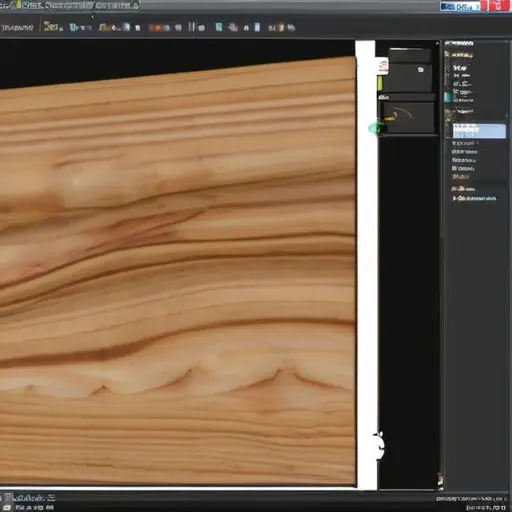Click the pink cluster icon in toolbar
The image size is (512, 512).
click(233, 27)
